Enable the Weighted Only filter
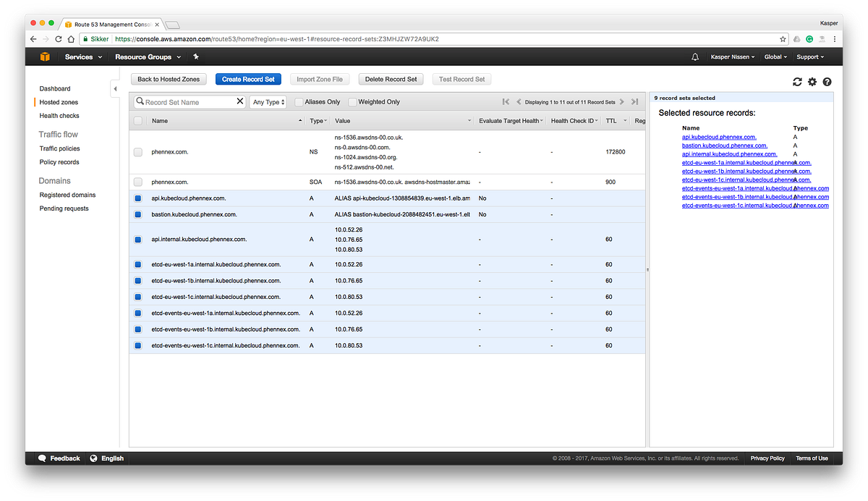This screenshot has height=501, width=868. (354, 102)
